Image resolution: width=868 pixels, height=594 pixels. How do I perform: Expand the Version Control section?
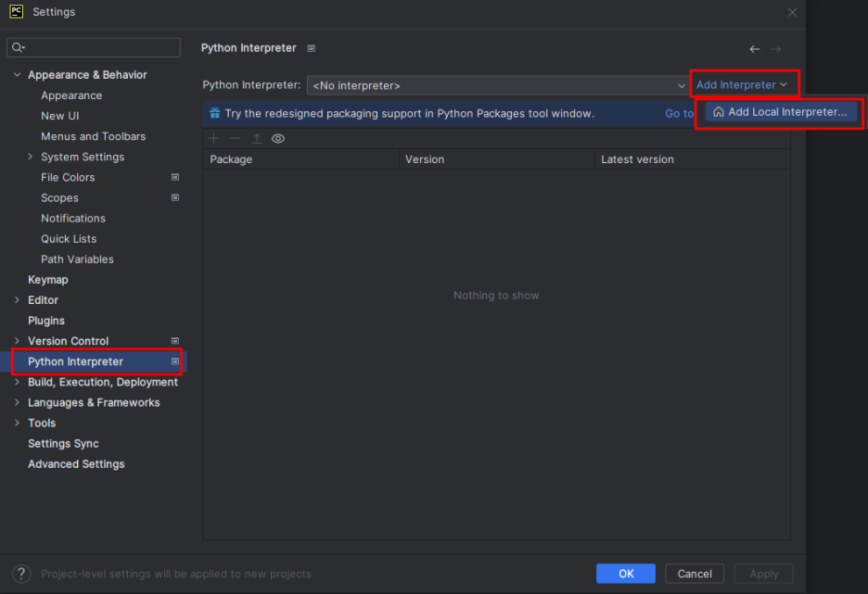pos(18,341)
